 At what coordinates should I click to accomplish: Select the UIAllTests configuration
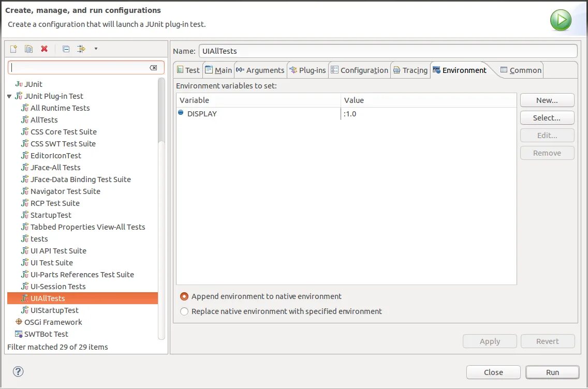pyautogui.click(x=82, y=298)
